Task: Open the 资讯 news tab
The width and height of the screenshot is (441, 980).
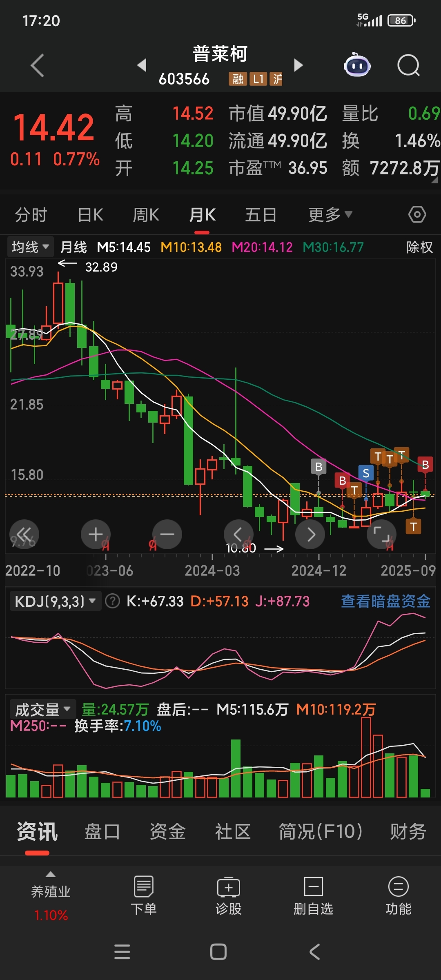Action: pyautogui.click(x=37, y=832)
